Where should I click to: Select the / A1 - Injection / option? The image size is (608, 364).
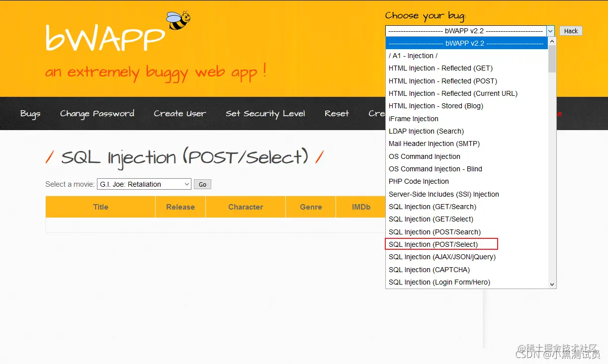(x=467, y=56)
